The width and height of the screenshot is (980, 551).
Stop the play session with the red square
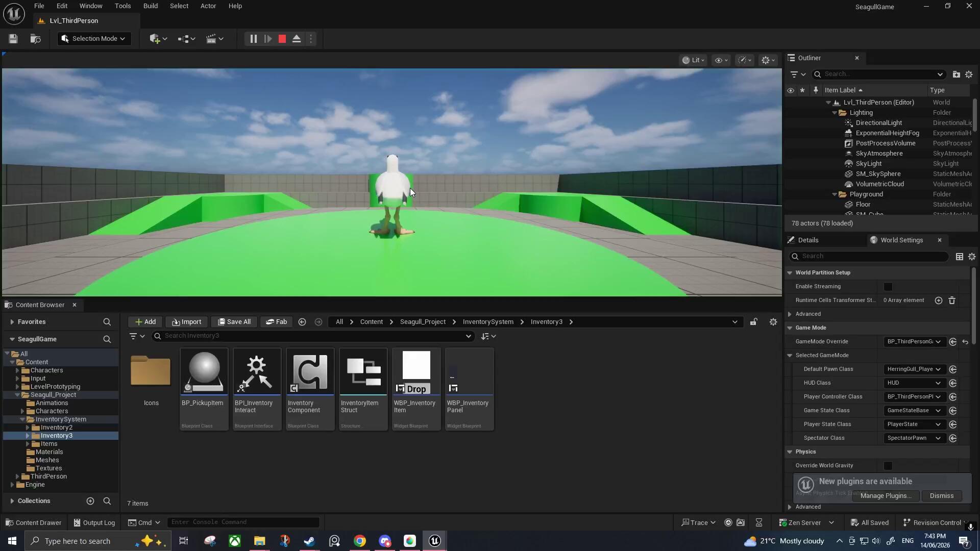click(282, 39)
